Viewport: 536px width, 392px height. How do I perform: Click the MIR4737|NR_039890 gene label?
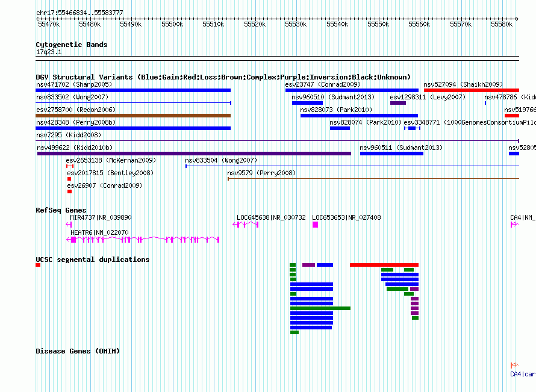click(x=101, y=217)
